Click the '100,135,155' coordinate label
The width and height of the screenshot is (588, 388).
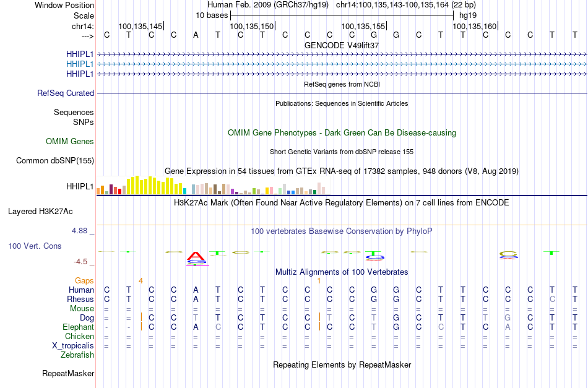363,26
